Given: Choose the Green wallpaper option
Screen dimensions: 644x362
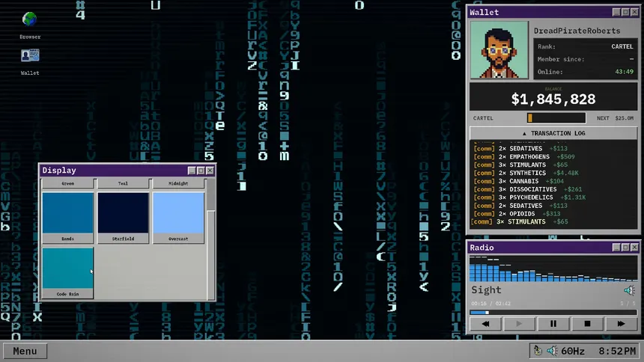Looking at the screenshot, I should click(x=67, y=183).
